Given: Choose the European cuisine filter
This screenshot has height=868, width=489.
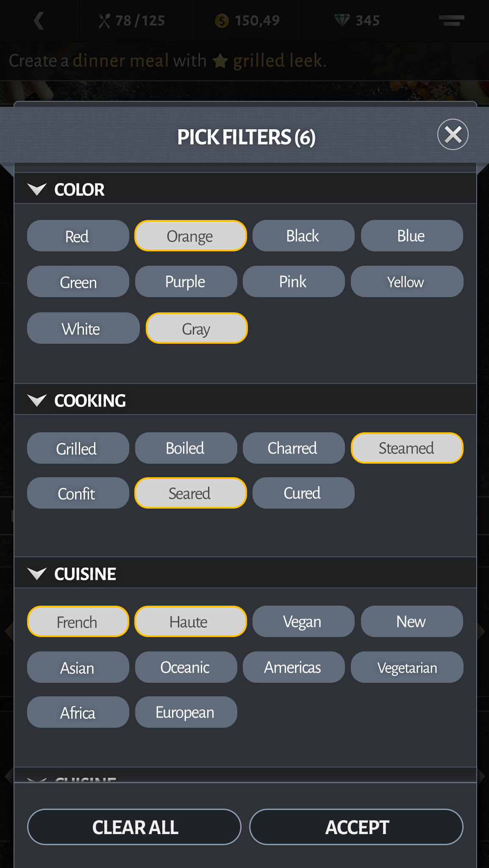Looking at the screenshot, I should point(186,712).
